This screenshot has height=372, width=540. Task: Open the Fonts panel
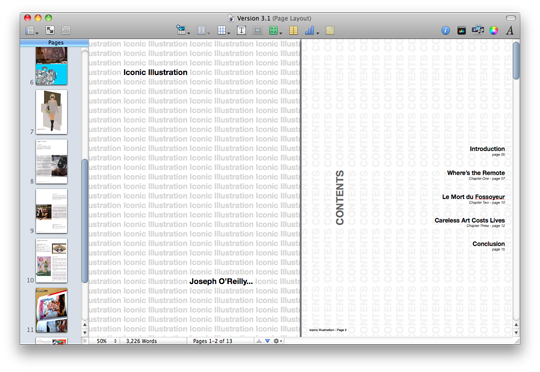pos(510,31)
